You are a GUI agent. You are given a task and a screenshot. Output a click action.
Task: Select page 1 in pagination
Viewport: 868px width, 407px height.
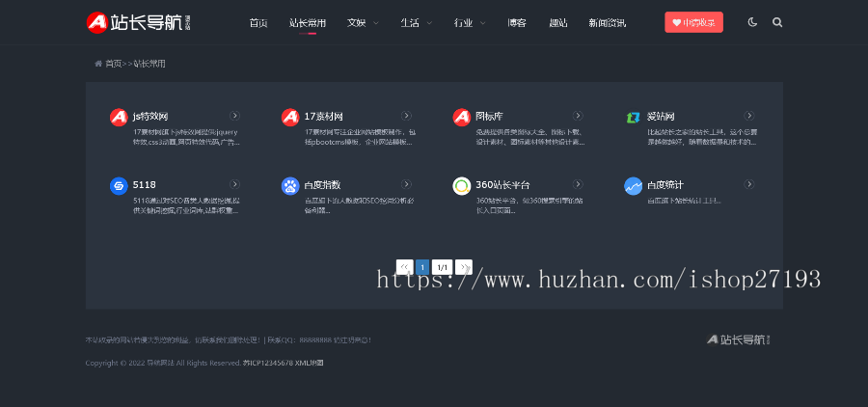[x=422, y=267]
